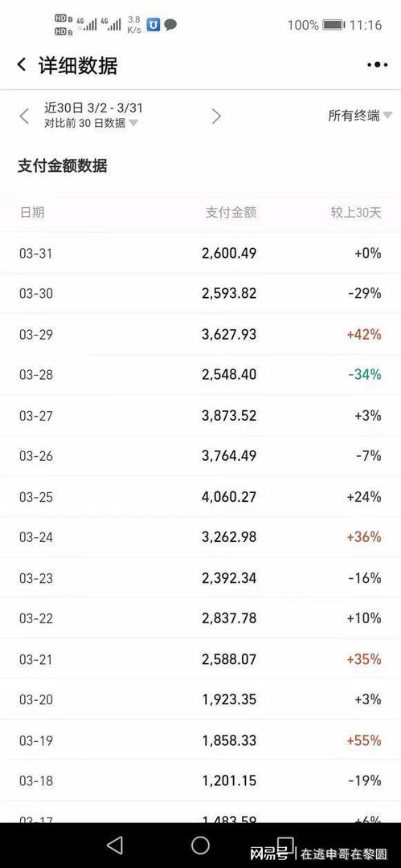This screenshot has width=401, height=868.
Task: Go to next 30-day period arrow
Action: click(216, 116)
